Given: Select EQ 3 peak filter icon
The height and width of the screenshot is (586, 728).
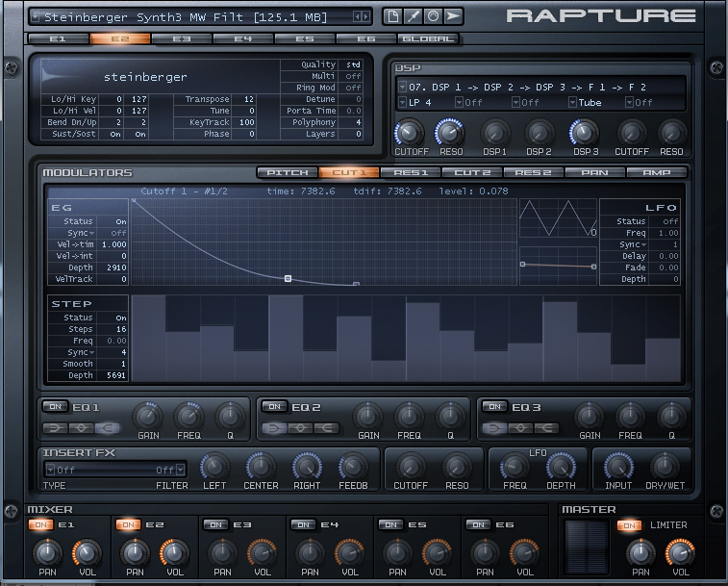Looking at the screenshot, I should click(x=520, y=427).
